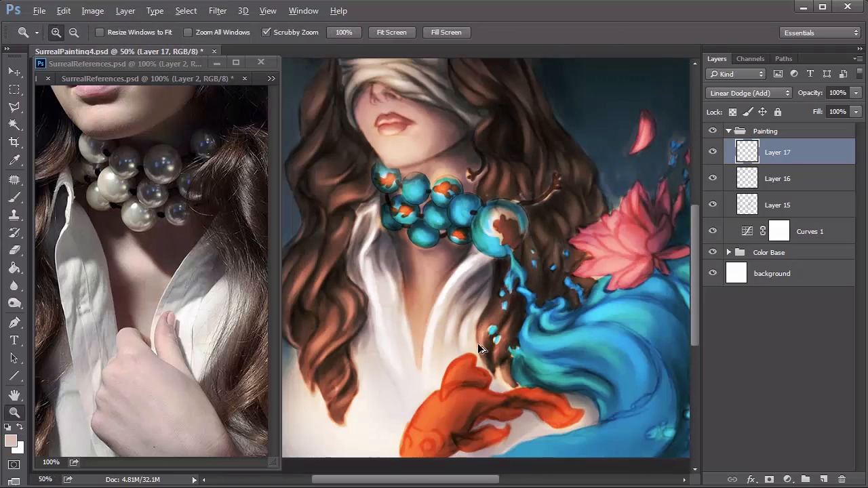The image size is (868, 488).
Task: Expand the Color Base group
Action: [728, 252]
